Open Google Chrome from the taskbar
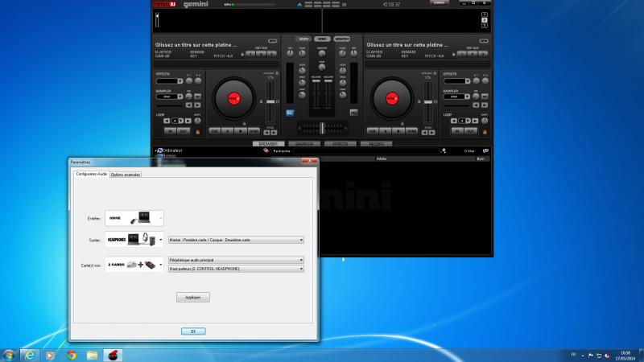 coord(71,354)
